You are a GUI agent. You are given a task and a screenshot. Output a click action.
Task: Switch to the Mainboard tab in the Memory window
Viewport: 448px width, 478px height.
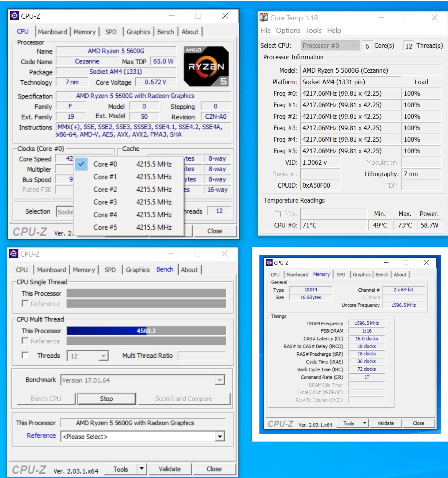tap(297, 275)
